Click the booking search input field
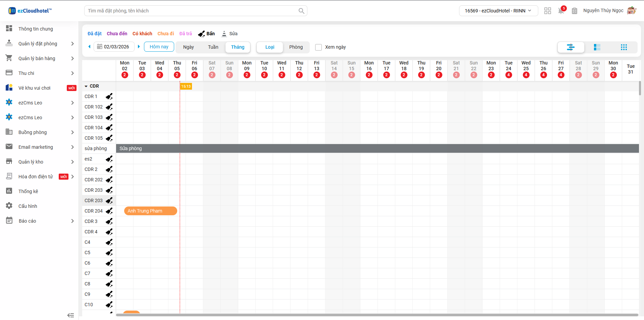The height and width of the screenshot is (320, 644). (191, 11)
